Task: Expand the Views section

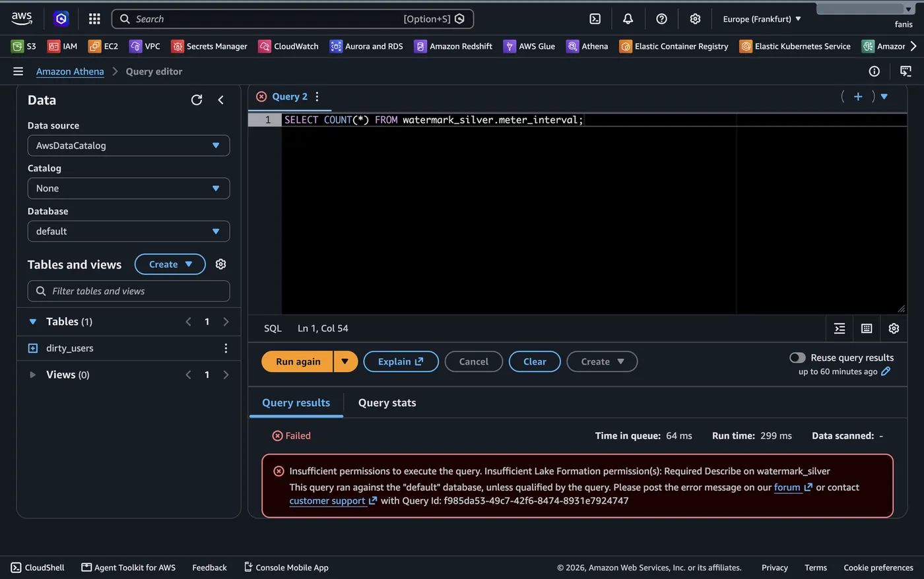Action: [32, 375]
